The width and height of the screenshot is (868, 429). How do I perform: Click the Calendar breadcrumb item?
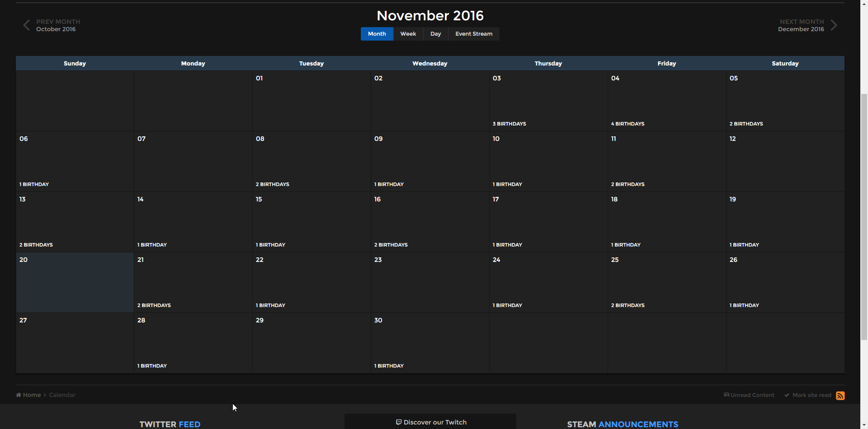tap(62, 395)
